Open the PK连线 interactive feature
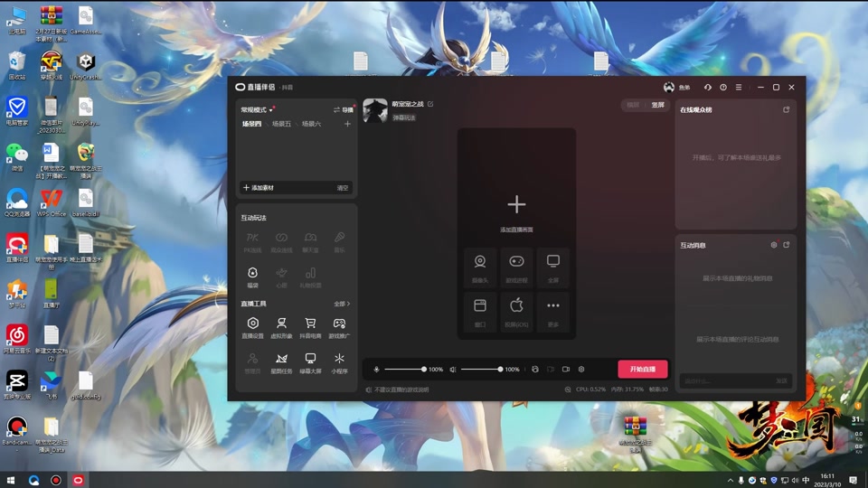 pyautogui.click(x=252, y=242)
